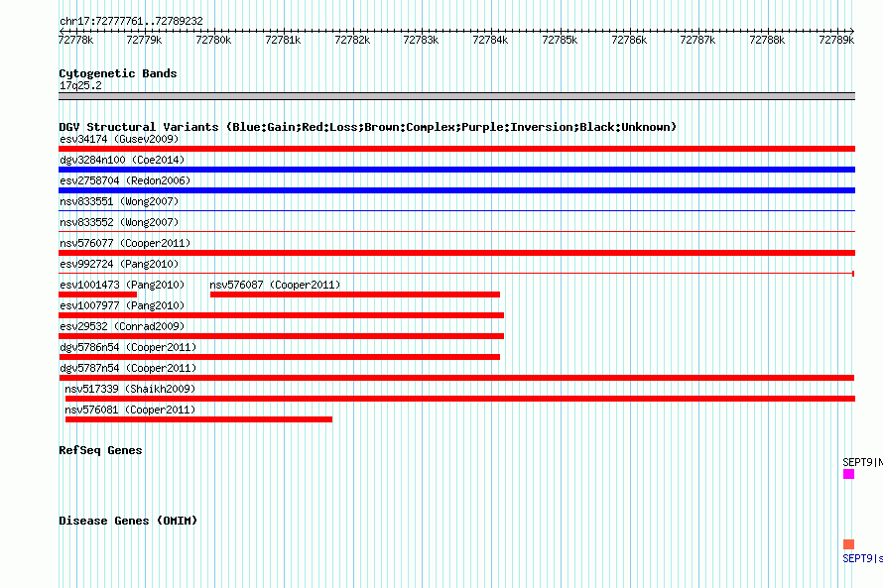Click the esv34174 (Gusev2009) label
The width and height of the screenshot is (883, 588).
point(119,139)
